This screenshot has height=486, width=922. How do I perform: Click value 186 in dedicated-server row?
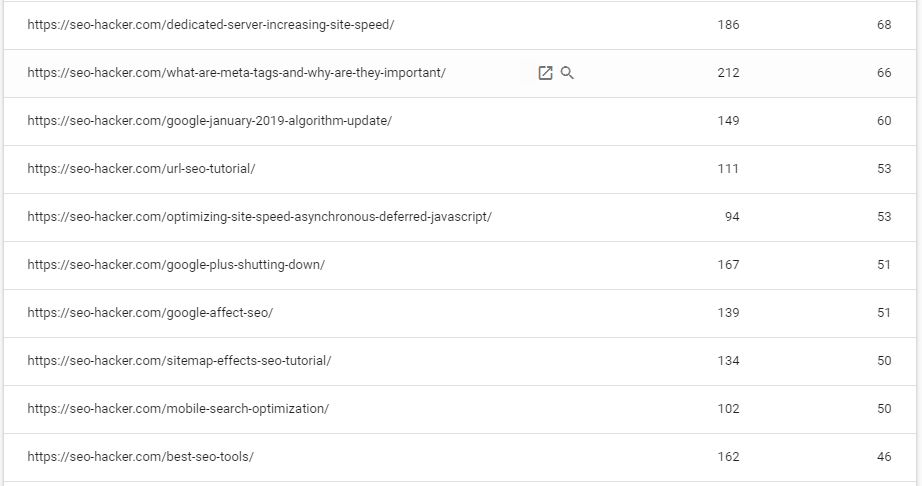tap(728, 25)
